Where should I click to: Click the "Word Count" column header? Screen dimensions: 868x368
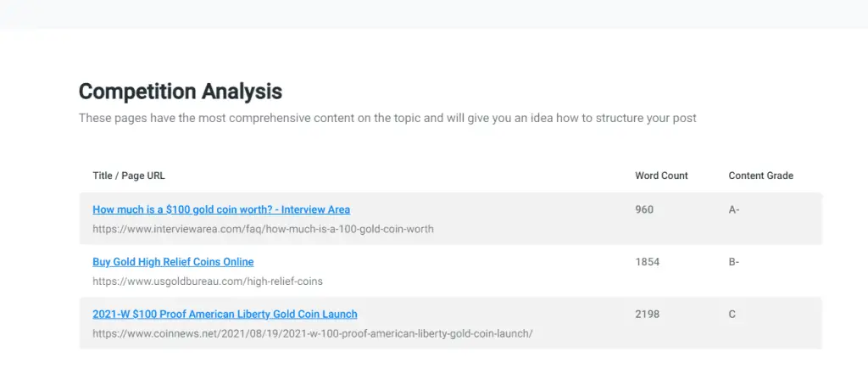point(661,176)
